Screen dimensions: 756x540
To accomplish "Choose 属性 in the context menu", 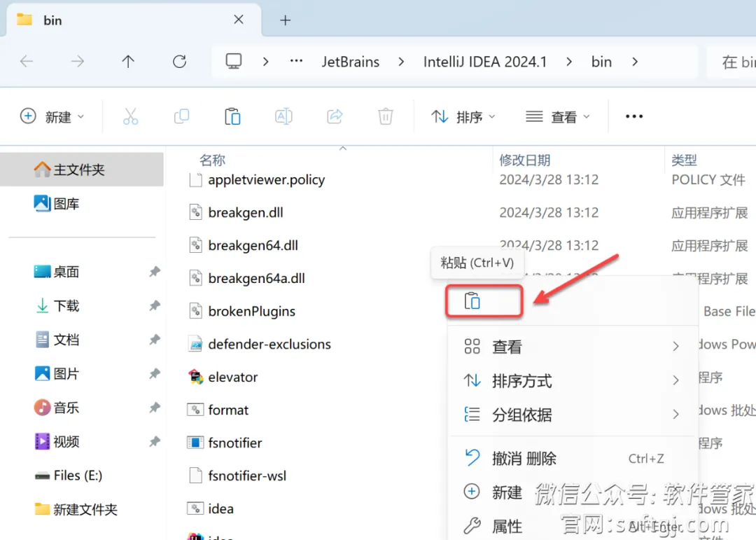I will coord(573,525).
